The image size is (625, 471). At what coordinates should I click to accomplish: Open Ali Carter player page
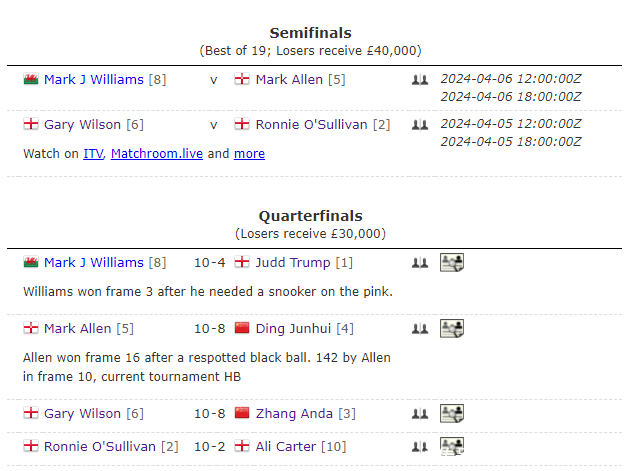coord(286,447)
